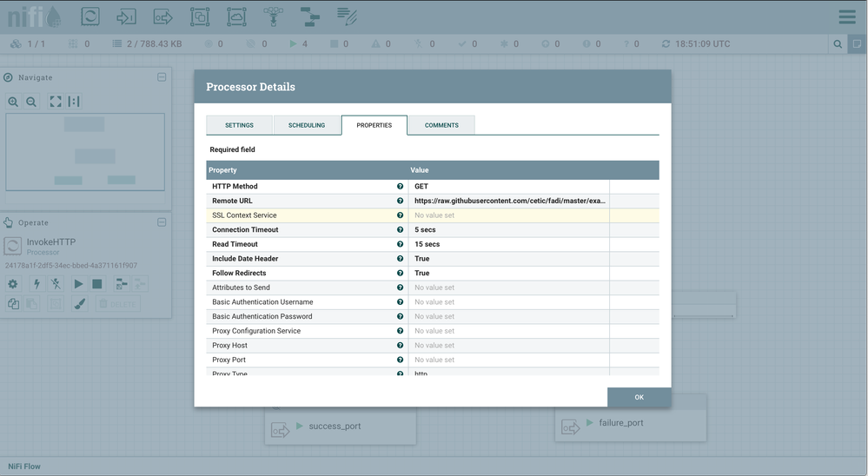Collapse the Operate panel
The image size is (868, 476).
pos(162,222)
